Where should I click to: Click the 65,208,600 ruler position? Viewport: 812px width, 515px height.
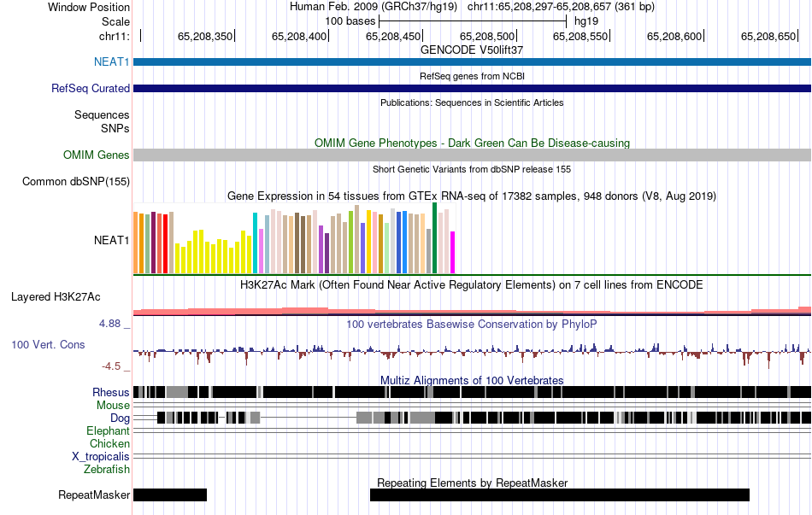(674, 36)
